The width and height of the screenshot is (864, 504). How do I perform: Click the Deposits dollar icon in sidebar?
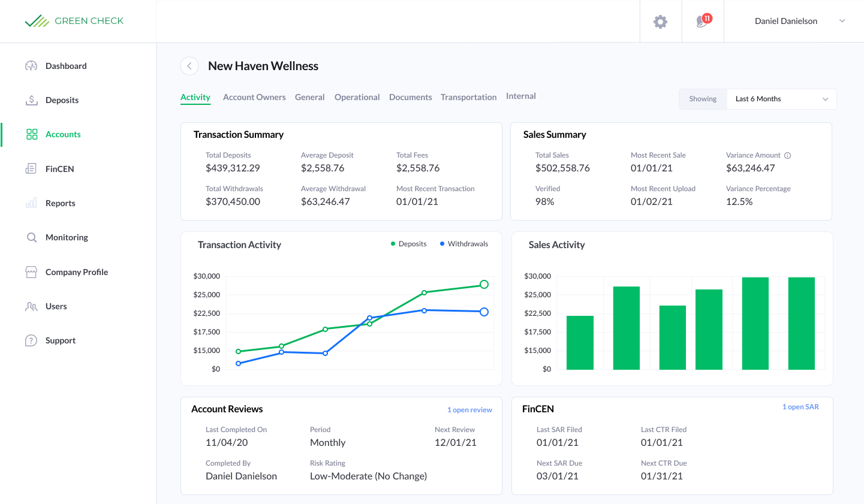click(x=31, y=100)
